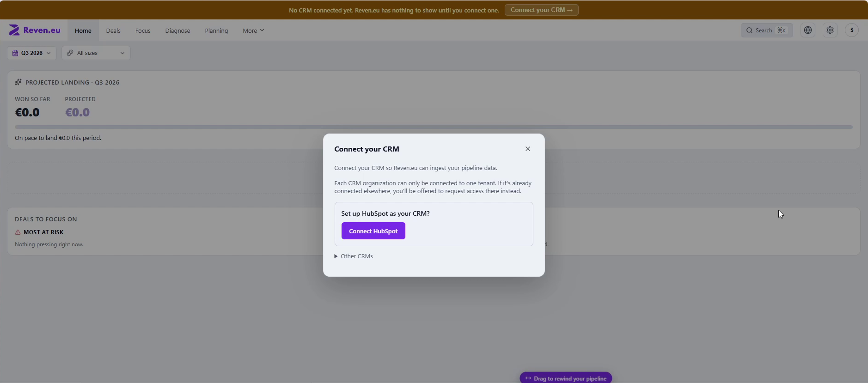This screenshot has height=383, width=868.
Task: Click the DEALS TO FOCUS ON heading
Action: click(x=46, y=219)
